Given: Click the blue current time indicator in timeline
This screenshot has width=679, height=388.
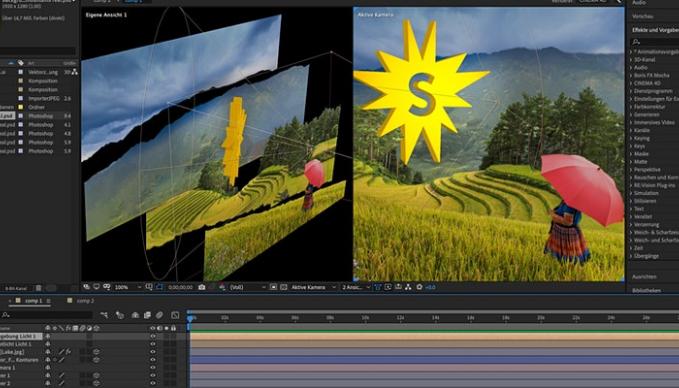Looking at the screenshot, I should click(190, 318).
